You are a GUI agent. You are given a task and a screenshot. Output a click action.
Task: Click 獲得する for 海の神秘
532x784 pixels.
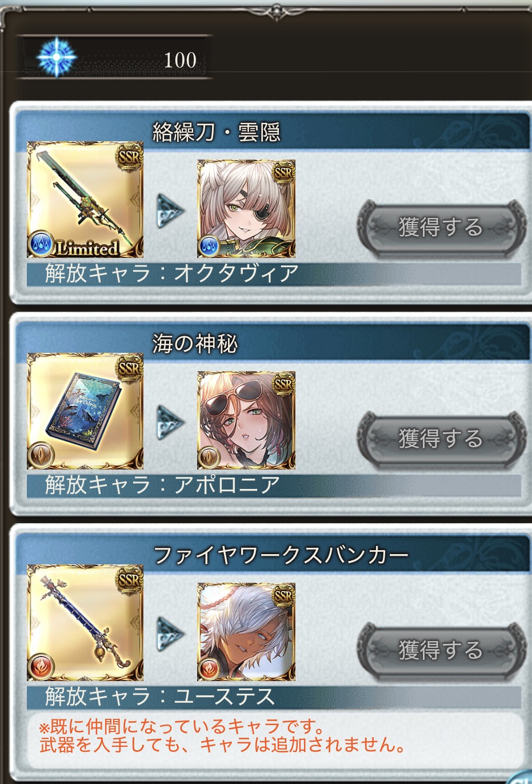pyautogui.click(x=441, y=439)
